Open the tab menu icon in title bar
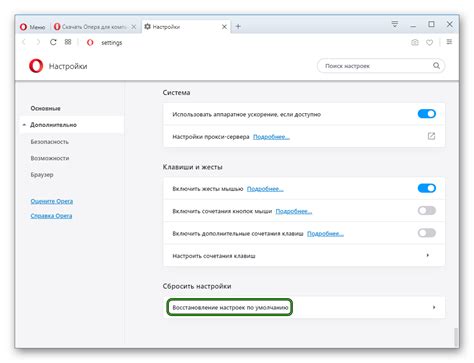Image resolution: width=474 pixels, height=363 pixels. (x=395, y=24)
